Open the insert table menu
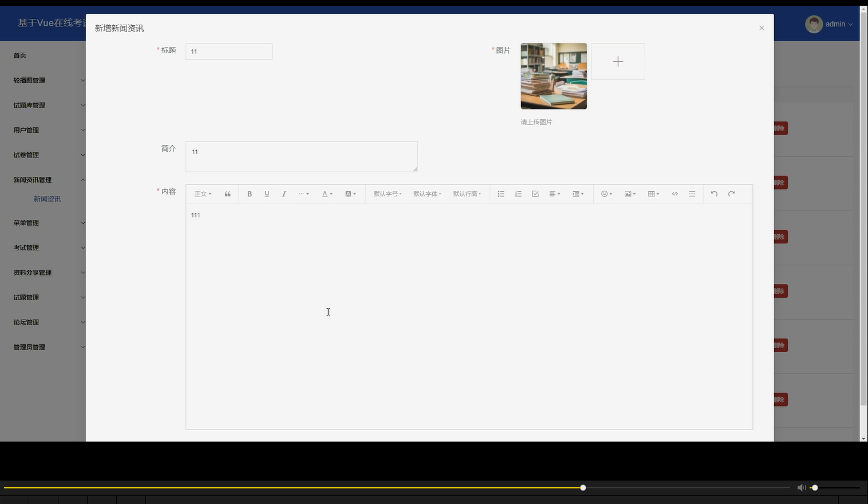Screen dimensions: 868x504 click(x=653, y=194)
